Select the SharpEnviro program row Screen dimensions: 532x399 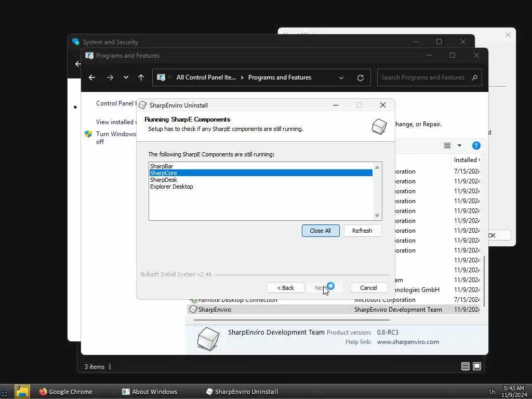tap(334, 310)
